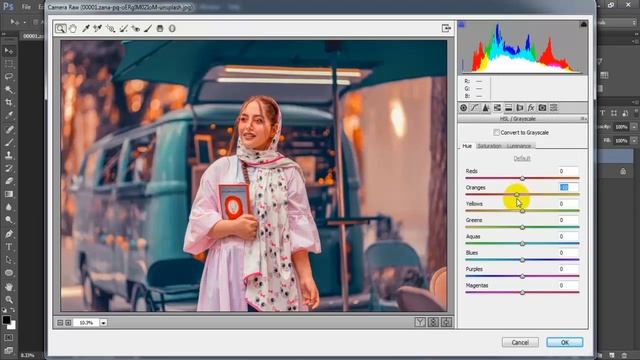Click the OK button

pyautogui.click(x=565, y=342)
